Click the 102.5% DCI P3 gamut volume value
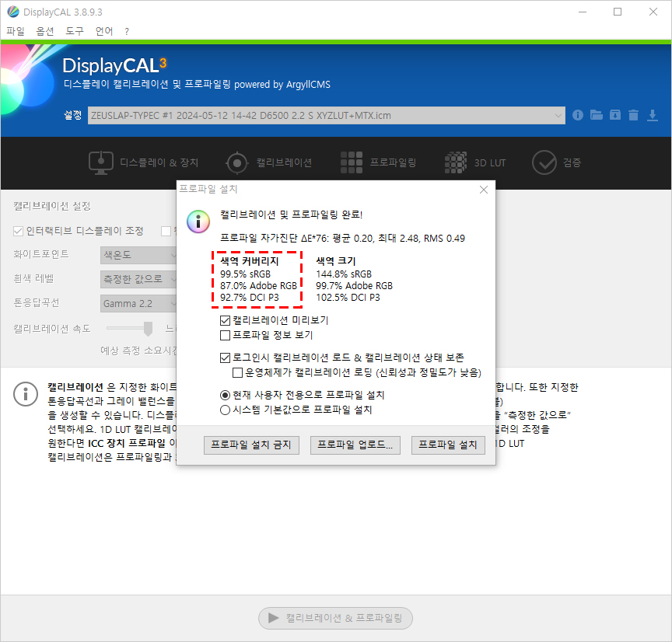This screenshot has height=642, width=672. pyautogui.click(x=348, y=297)
